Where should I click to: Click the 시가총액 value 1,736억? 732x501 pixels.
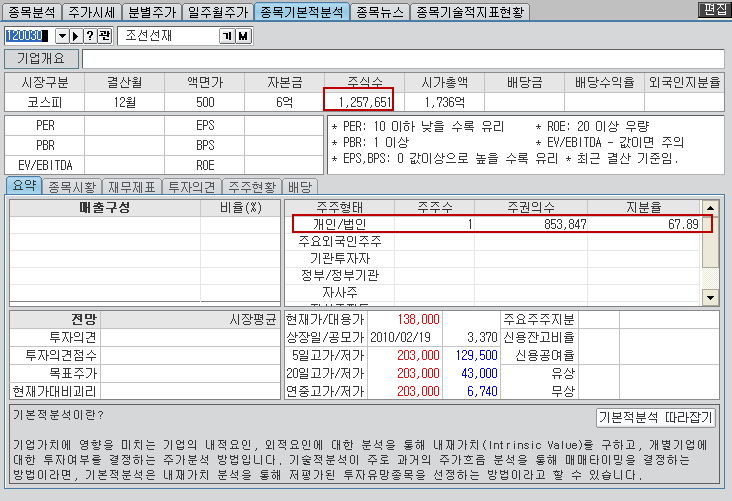click(444, 102)
